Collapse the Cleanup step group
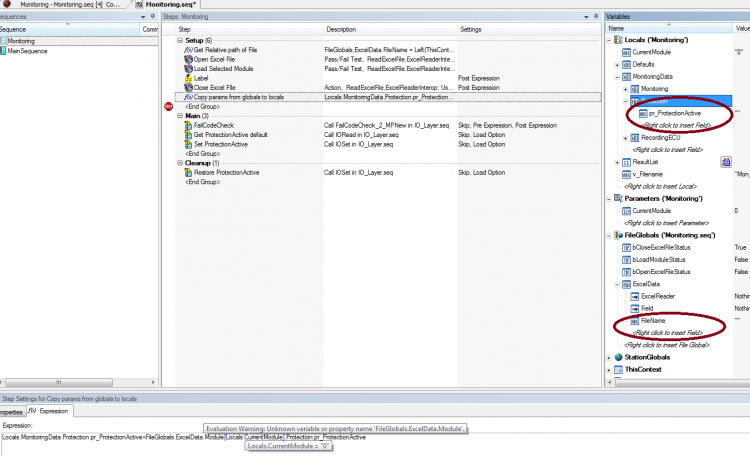The width and height of the screenshot is (750, 456). pos(180,163)
